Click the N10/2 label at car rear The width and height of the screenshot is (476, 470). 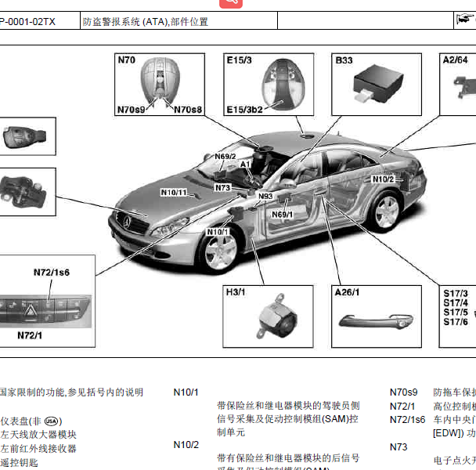383,179
